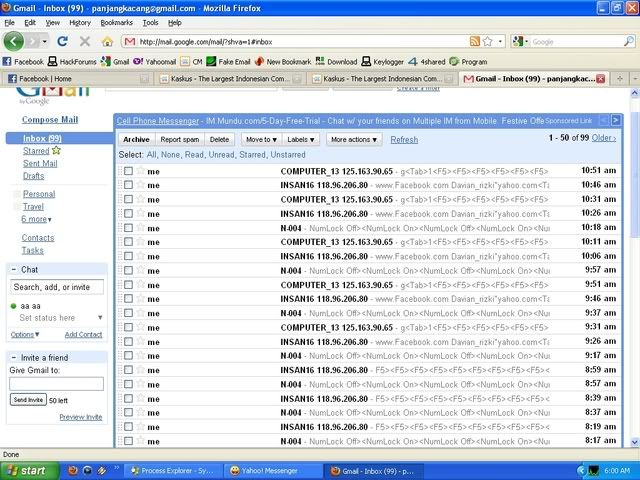The width and height of the screenshot is (640, 480).
Task: Open the Download bookmark
Action: click(x=337, y=62)
